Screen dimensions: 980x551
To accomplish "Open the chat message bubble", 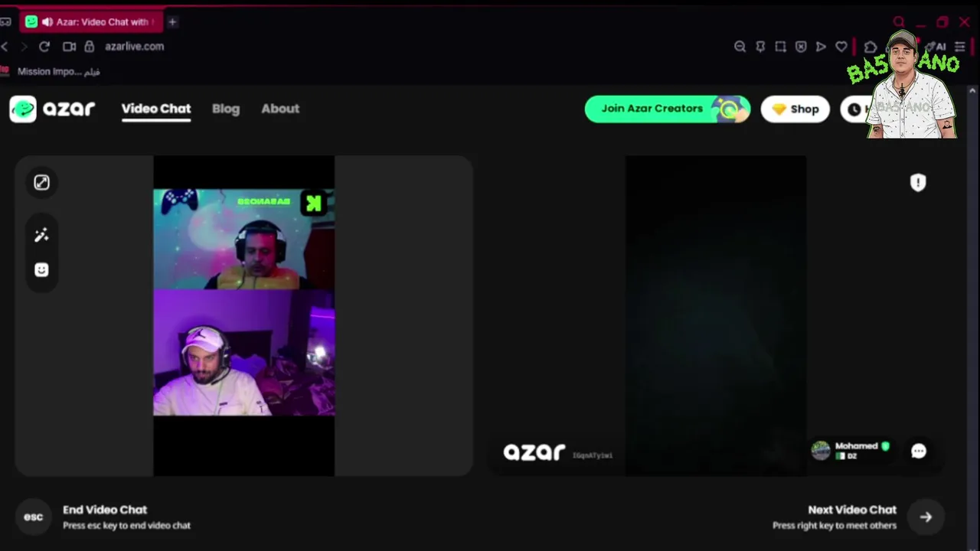I will point(919,452).
